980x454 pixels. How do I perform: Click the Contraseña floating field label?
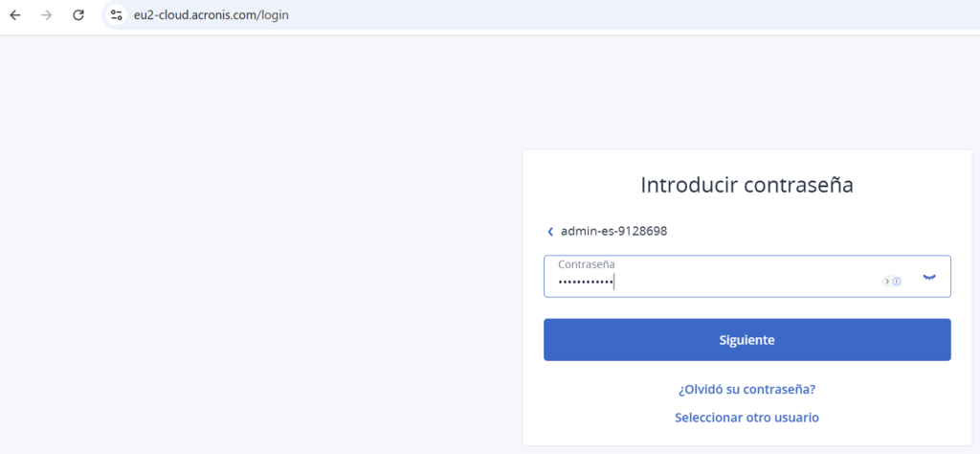point(586,263)
